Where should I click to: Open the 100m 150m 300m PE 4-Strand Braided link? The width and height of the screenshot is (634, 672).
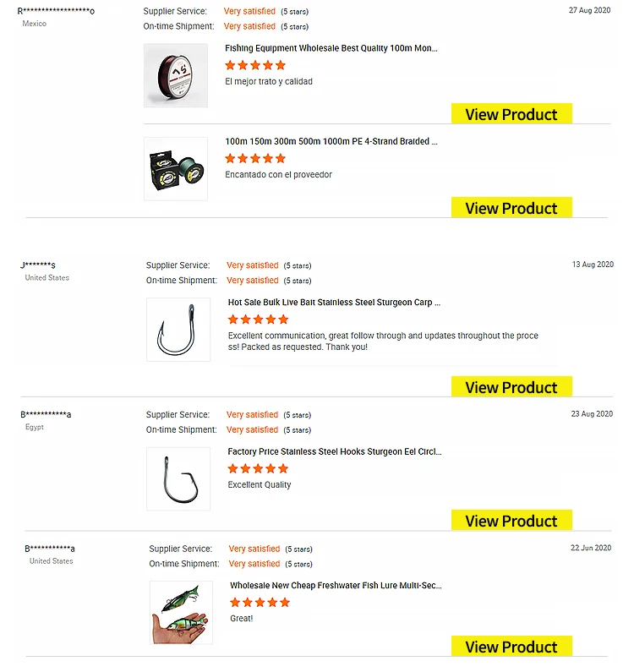click(x=331, y=142)
